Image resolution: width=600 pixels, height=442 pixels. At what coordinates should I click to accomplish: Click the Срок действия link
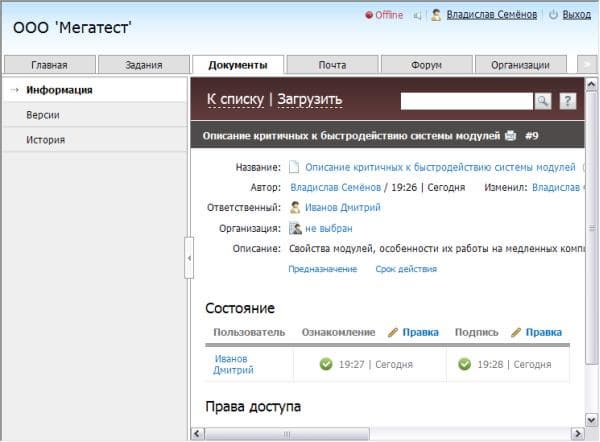click(406, 269)
